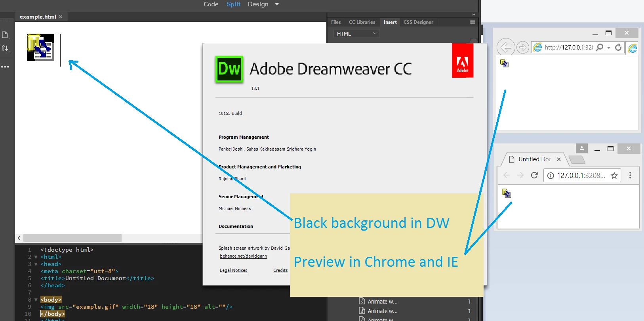644x321 pixels.
Task: Click the IE back arrow button
Action: (506, 48)
